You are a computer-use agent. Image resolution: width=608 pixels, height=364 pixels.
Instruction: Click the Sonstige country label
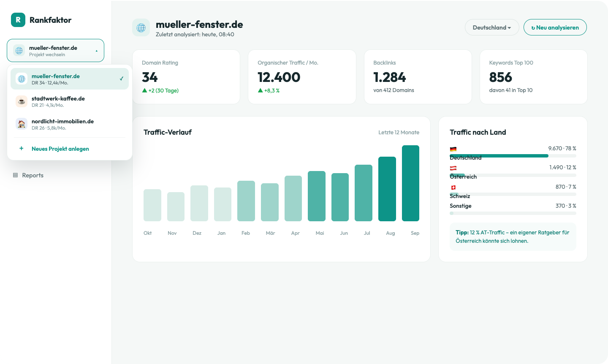[461, 206]
